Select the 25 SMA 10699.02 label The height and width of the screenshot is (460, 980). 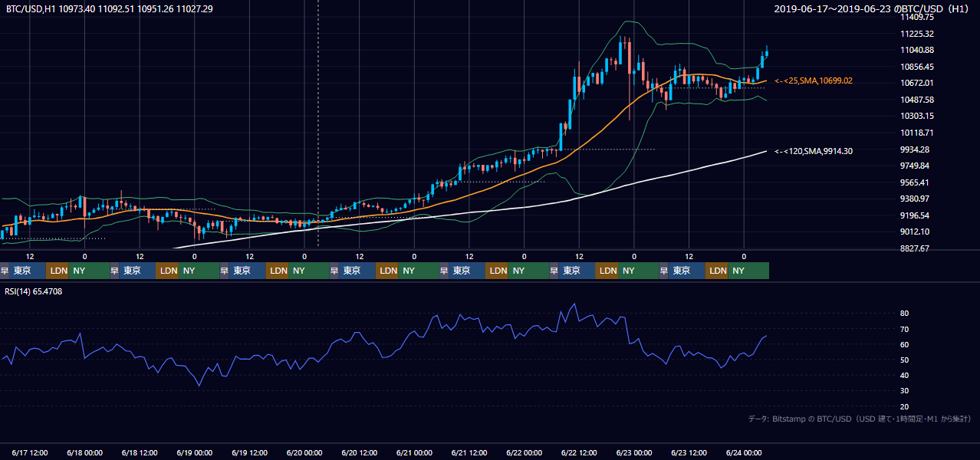[x=814, y=80]
